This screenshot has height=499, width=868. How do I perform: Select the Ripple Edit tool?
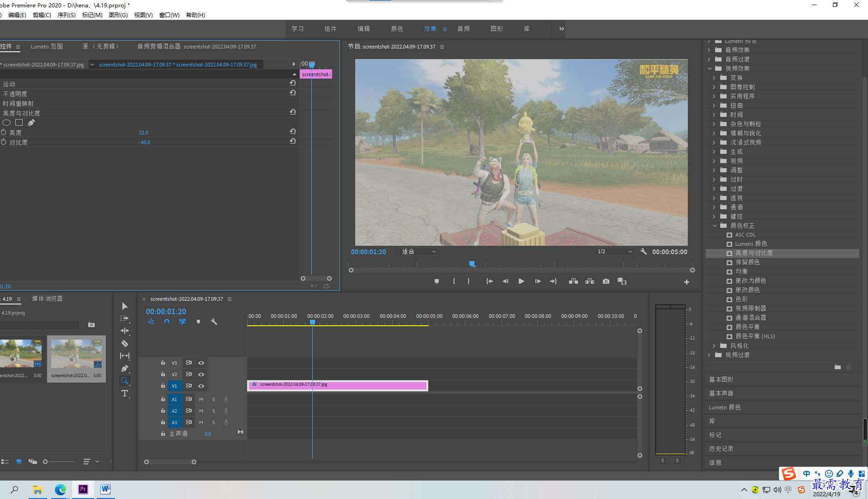(125, 331)
